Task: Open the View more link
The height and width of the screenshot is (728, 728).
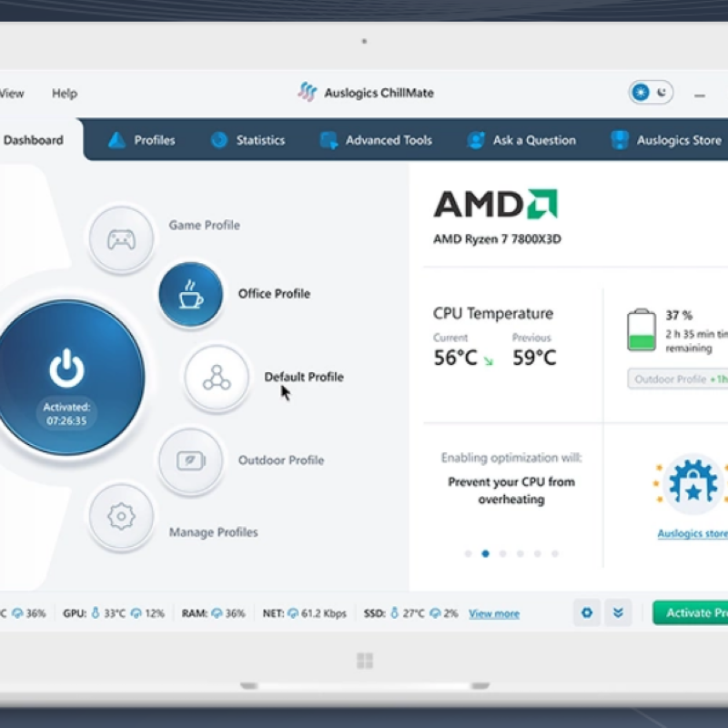Action: tap(494, 613)
